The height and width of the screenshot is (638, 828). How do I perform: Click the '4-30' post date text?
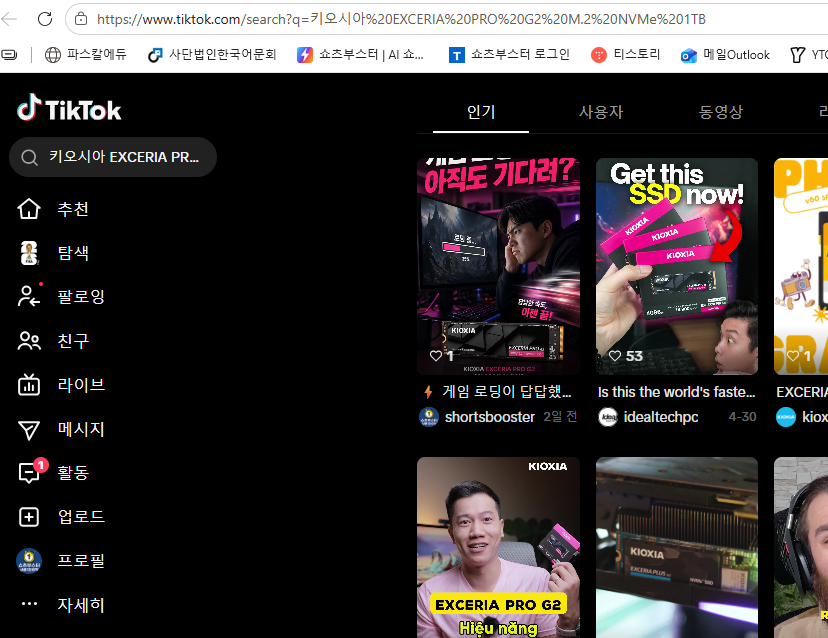[x=742, y=417]
